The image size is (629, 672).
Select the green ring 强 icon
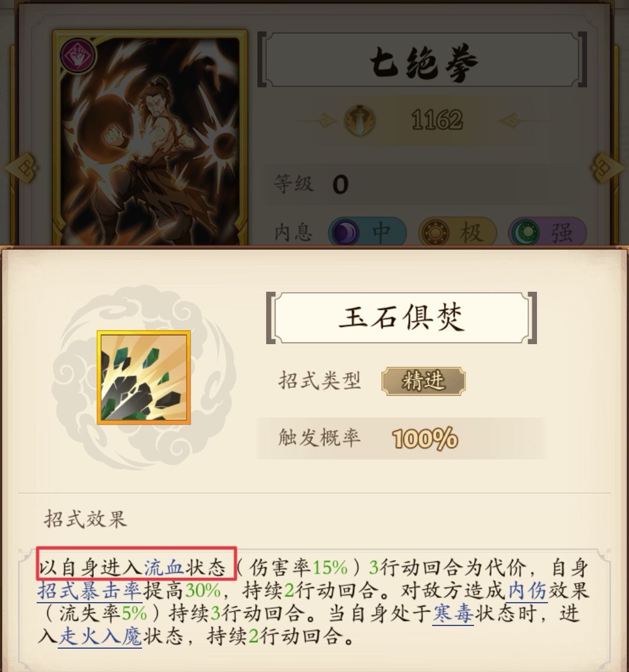(x=525, y=233)
